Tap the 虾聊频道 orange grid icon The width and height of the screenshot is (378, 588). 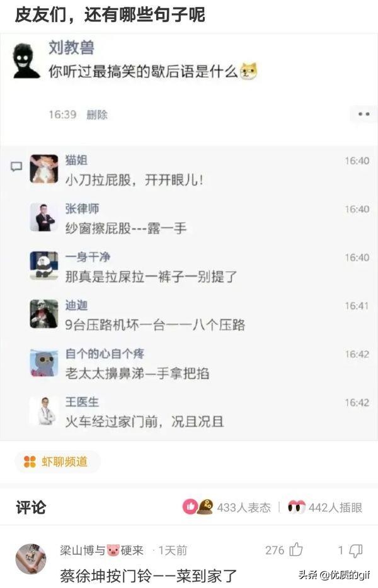[30, 461]
